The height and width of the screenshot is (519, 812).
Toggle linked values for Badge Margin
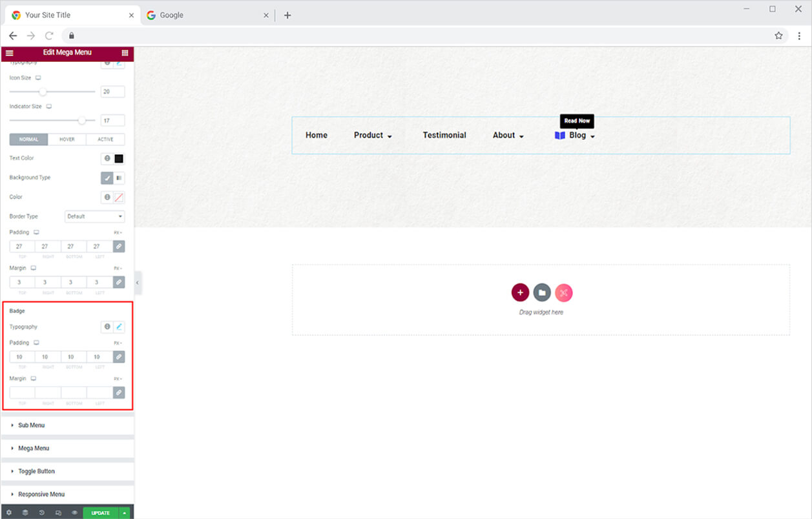click(x=119, y=392)
